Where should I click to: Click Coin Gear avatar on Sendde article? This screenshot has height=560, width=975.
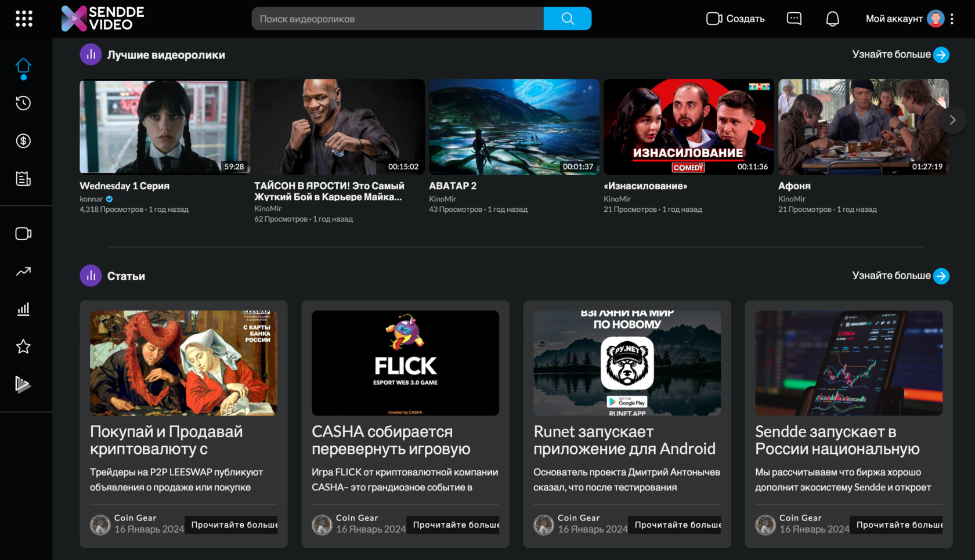coord(765,525)
